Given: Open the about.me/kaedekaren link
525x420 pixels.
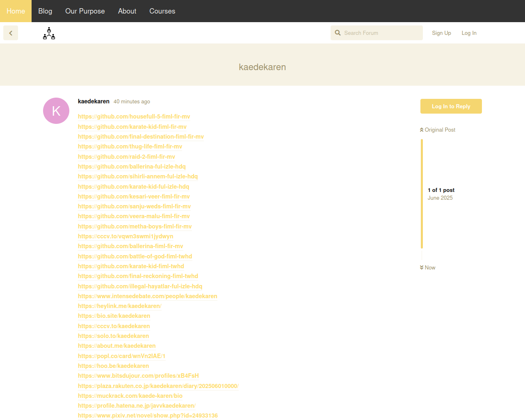Looking at the screenshot, I should tap(116, 346).
